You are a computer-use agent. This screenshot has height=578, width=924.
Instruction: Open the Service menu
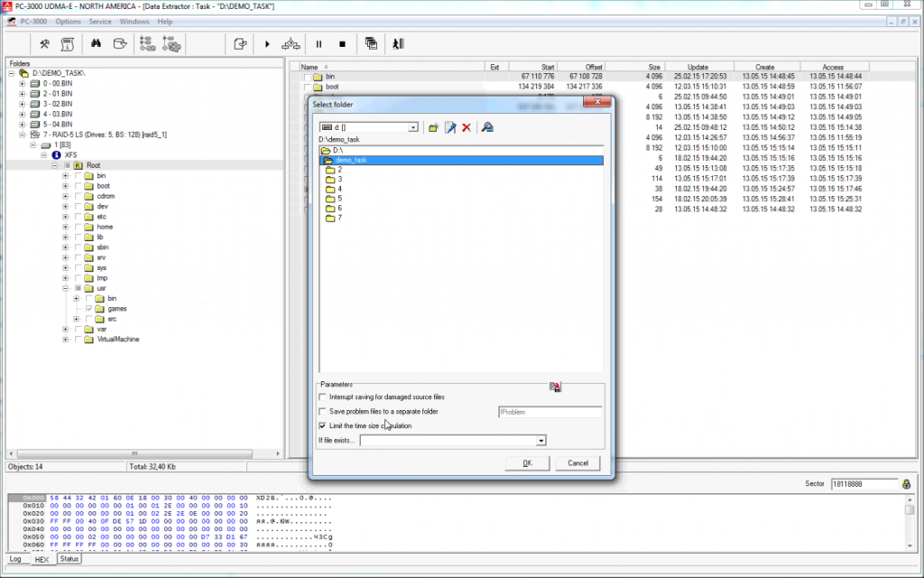point(100,21)
